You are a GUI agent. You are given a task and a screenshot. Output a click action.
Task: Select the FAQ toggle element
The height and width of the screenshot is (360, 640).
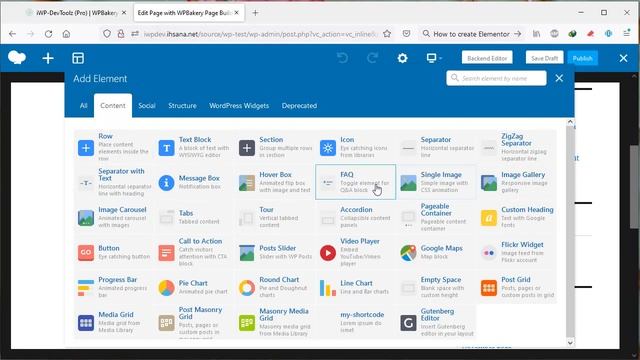(356, 182)
